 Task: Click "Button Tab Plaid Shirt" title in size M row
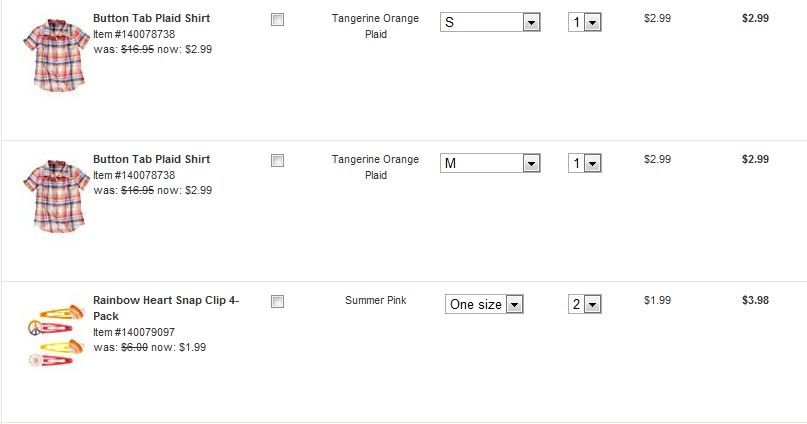click(151, 159)
